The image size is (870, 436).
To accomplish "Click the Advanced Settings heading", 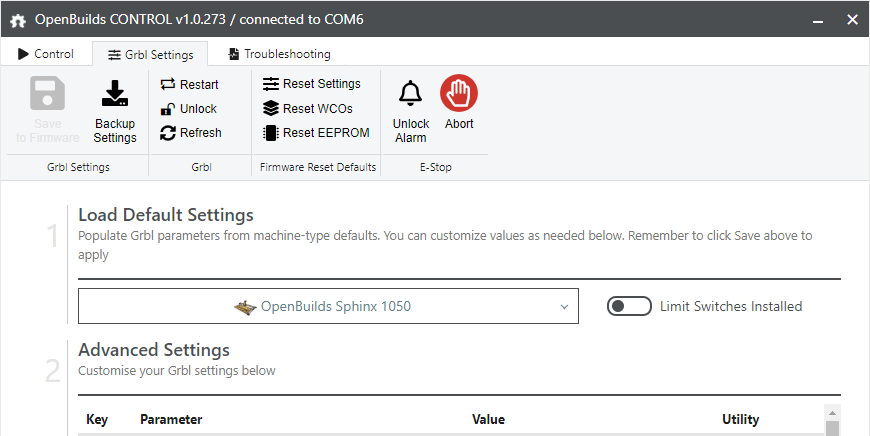I will 154,350.
